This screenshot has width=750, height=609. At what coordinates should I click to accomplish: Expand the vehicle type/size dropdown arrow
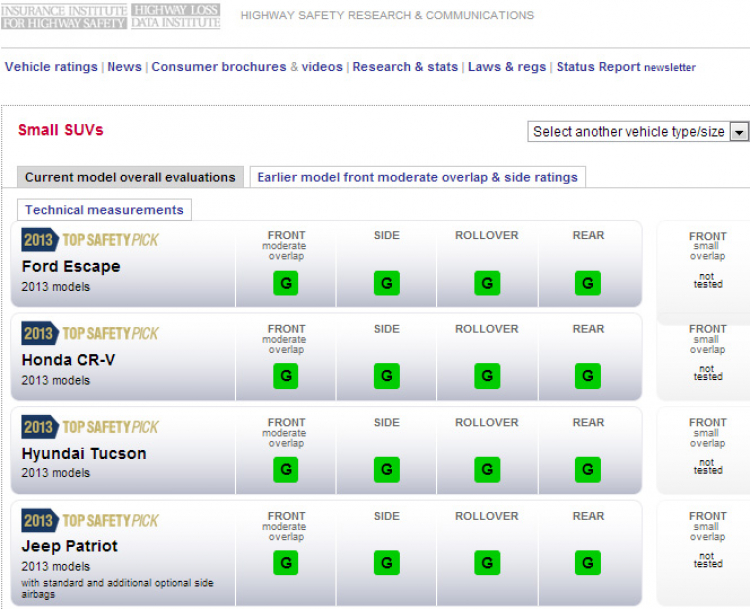pyautogui.click(x=739, y=132)
